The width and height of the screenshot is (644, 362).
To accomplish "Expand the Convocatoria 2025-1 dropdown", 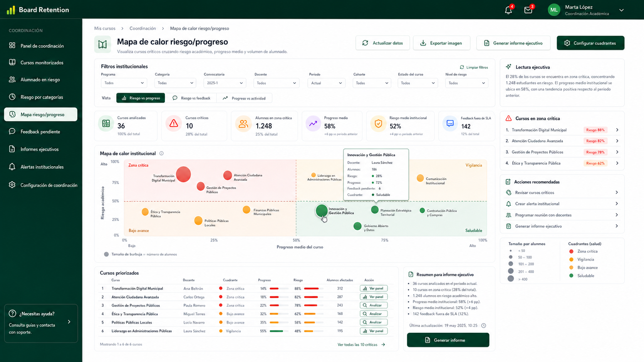I will point(225,83).
